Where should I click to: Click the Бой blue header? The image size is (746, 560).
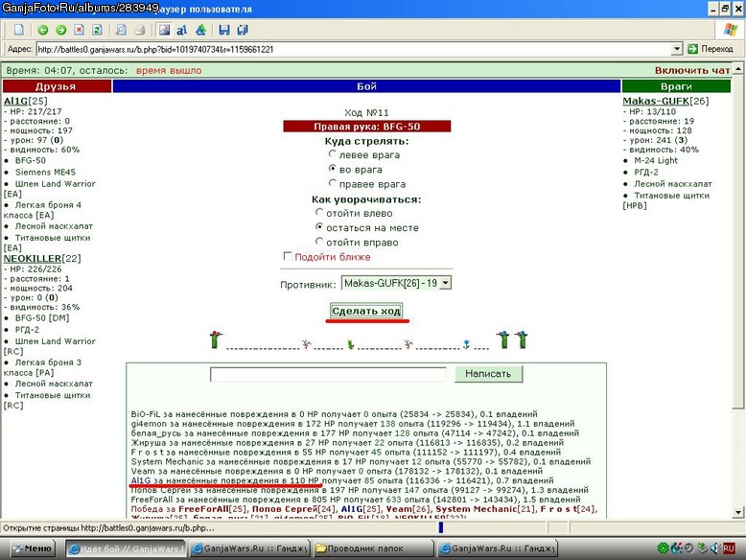pyautogui.click(x=366, y=86)
